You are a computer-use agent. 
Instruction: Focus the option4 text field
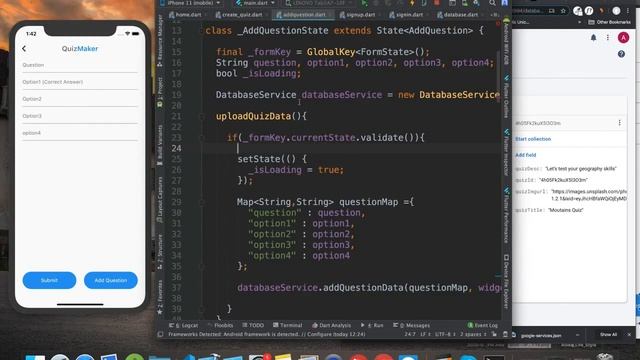click(80, 133)
